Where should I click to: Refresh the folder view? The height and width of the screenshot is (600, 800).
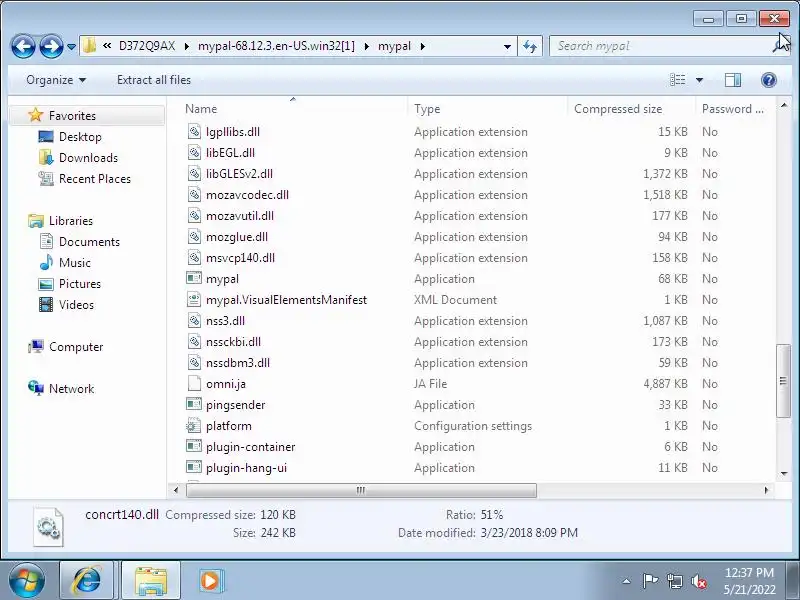530,46
